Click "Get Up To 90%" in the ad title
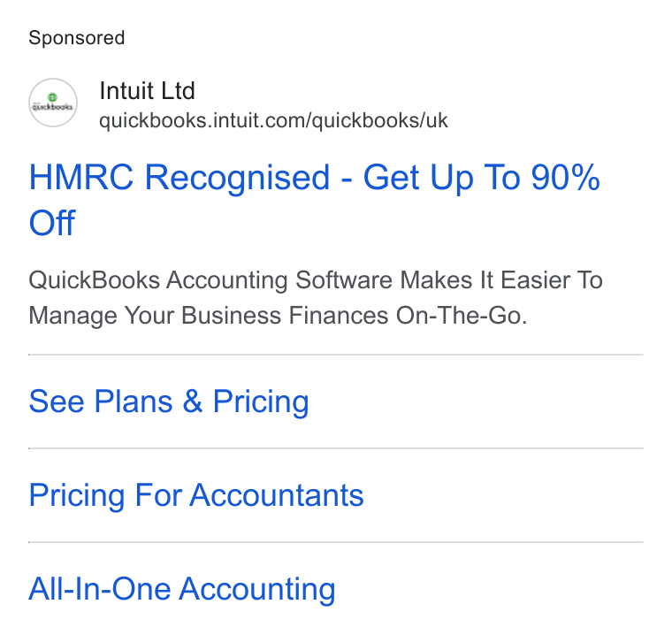Image resolution: width=672 pixels, height=635 pixels. (x=481, y=178)
